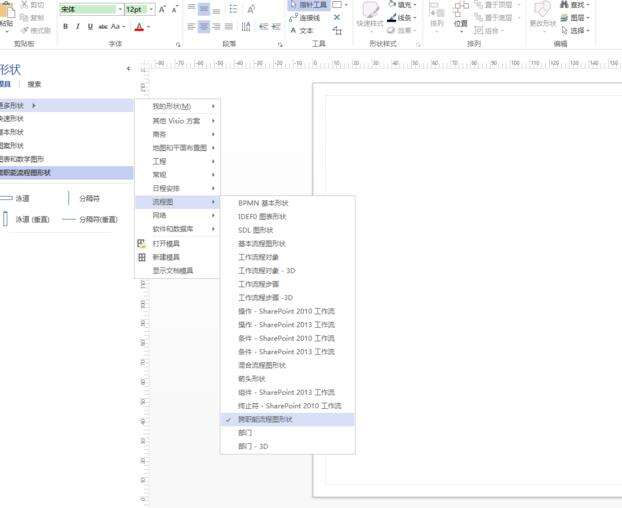Click the increase indent icon
The image size is (622, 508).
point(276,27)
